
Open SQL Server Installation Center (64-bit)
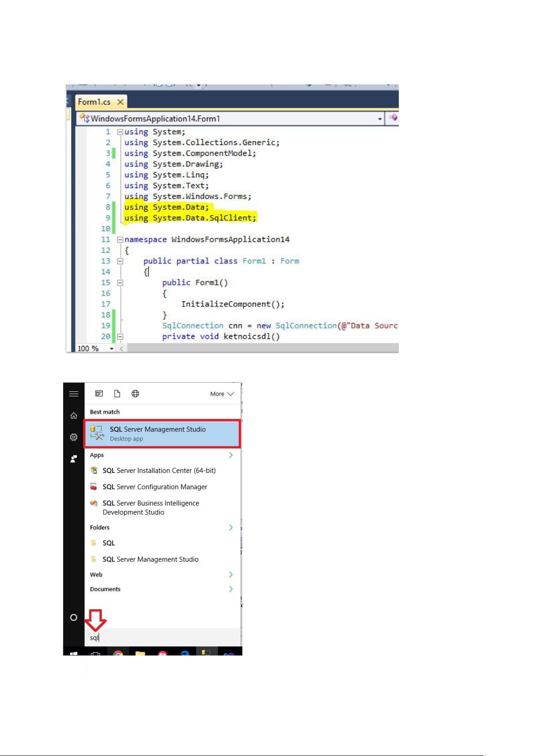[x=159, y=471]
